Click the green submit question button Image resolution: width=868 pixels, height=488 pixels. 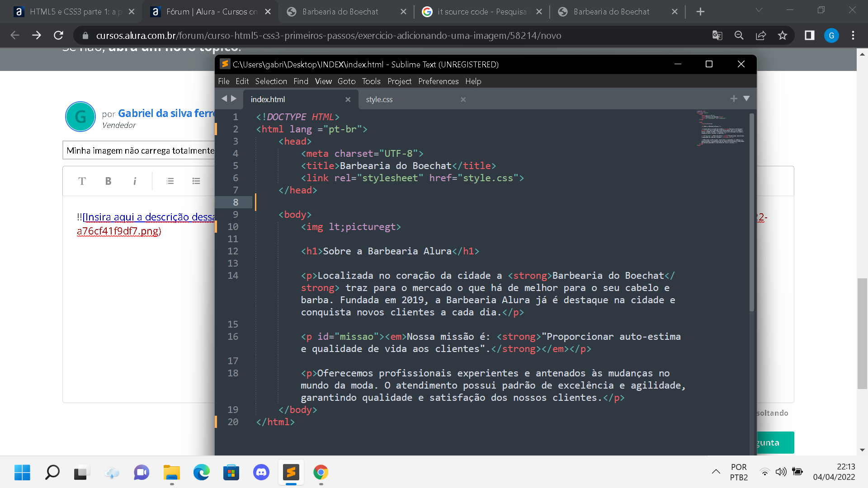point(775,443)
